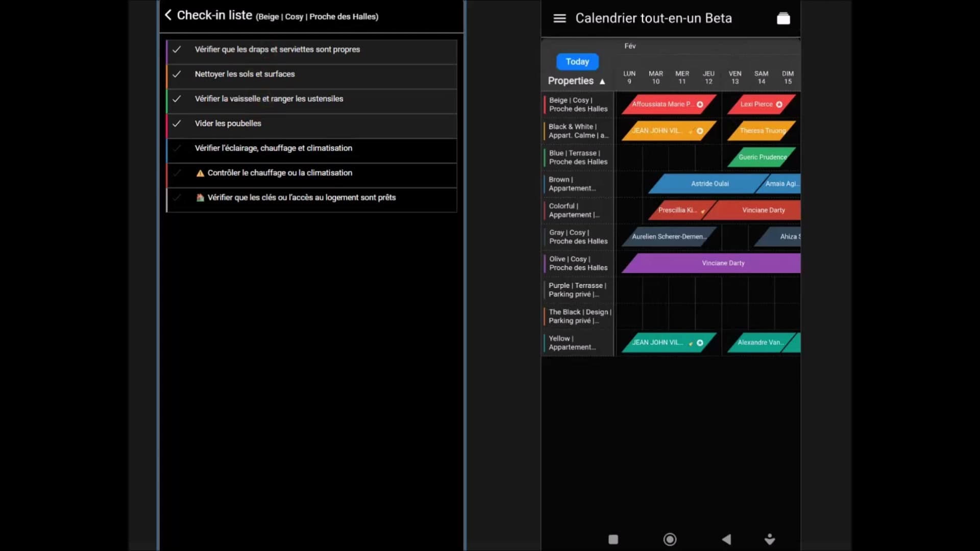Open purple Vinciane Darty reservation bar
Image resolution: width=980 pixels, height=551 pixels.
(x=722, y=263)
